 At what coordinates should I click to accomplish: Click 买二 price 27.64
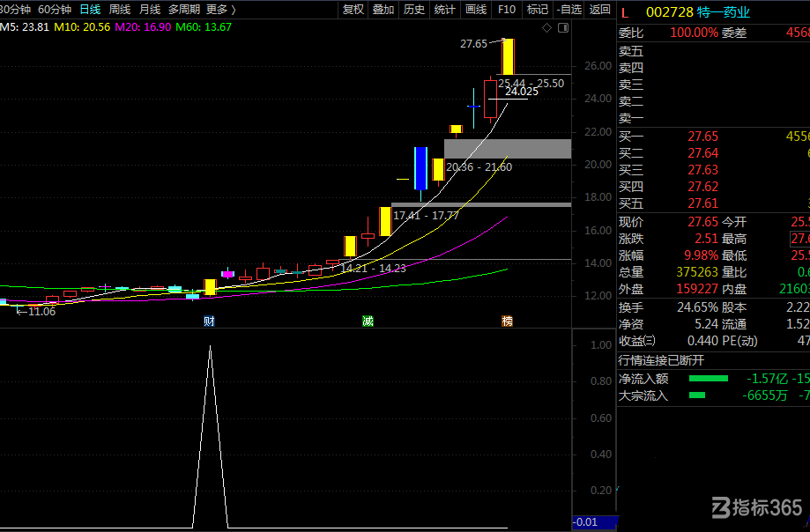(x=702, y=153)
